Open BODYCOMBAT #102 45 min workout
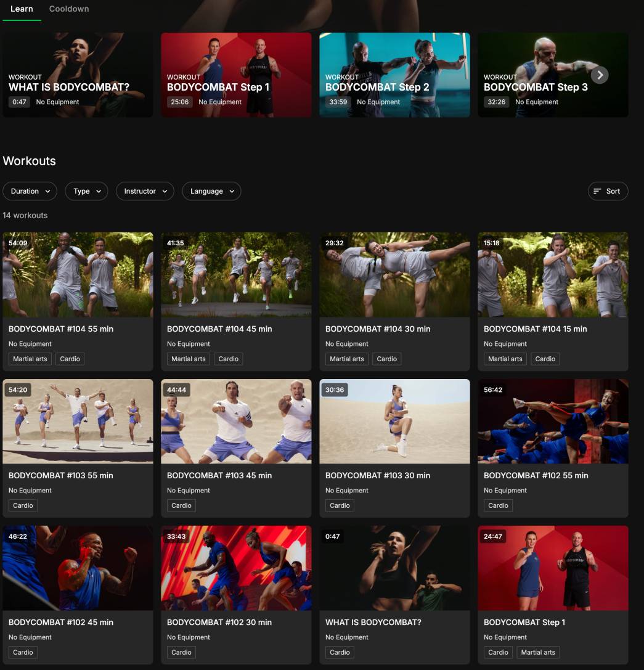The image size is (644, 670). click(x=78, y=568)
